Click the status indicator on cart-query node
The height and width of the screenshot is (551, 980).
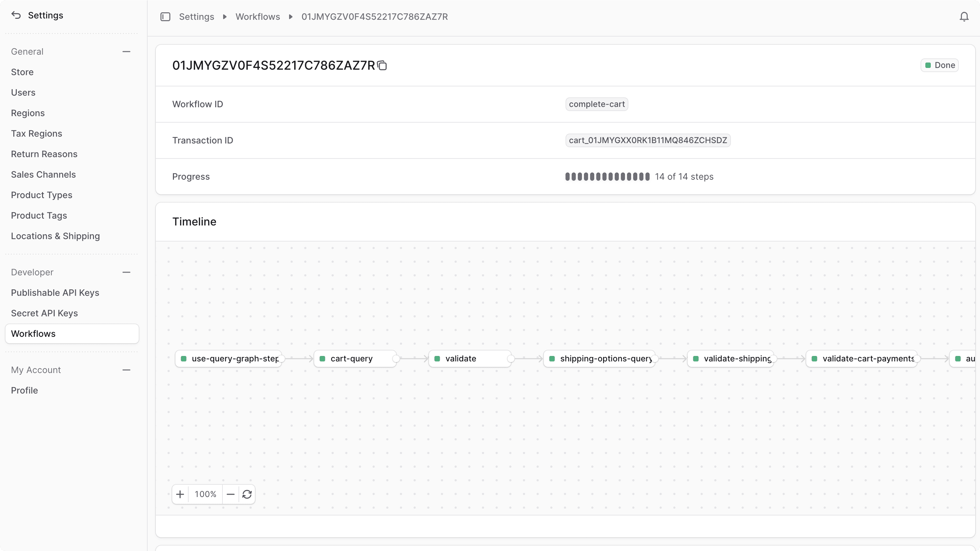pyautogui.click(x=323, y=358)
